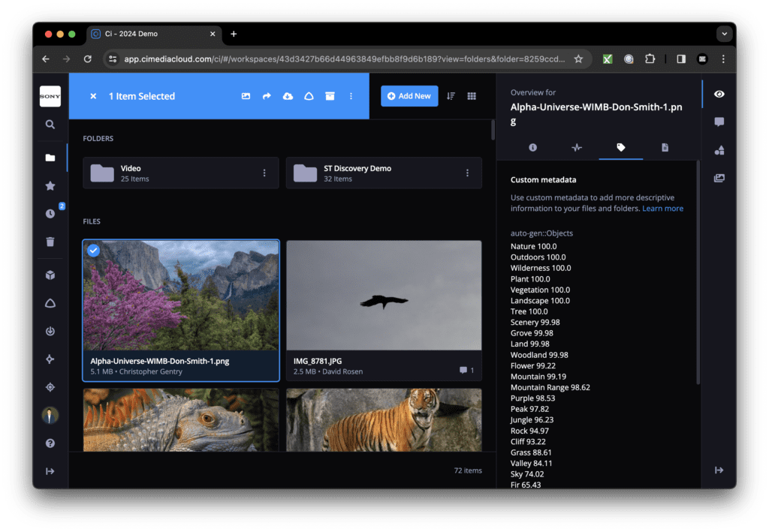Screen dimensions: 769x532
Task: Click the Add New button
Action: pyautogui.click(x=409, y=96)
